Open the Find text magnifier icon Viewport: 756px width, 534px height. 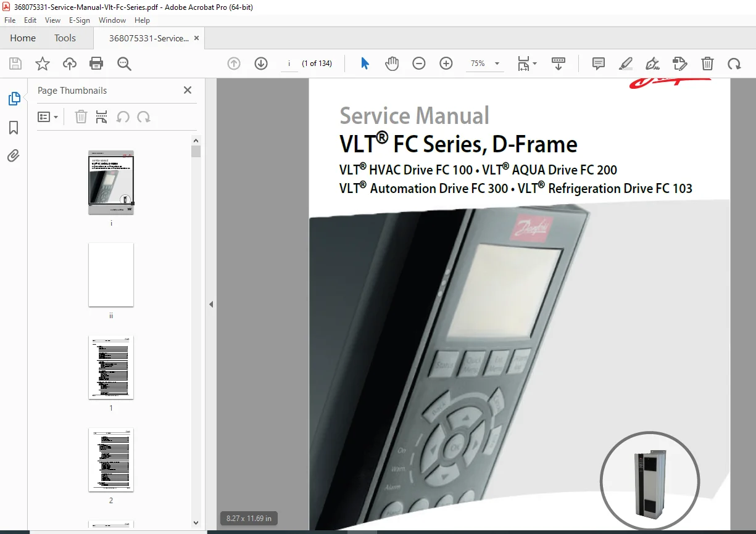click(x=124, y=64)
